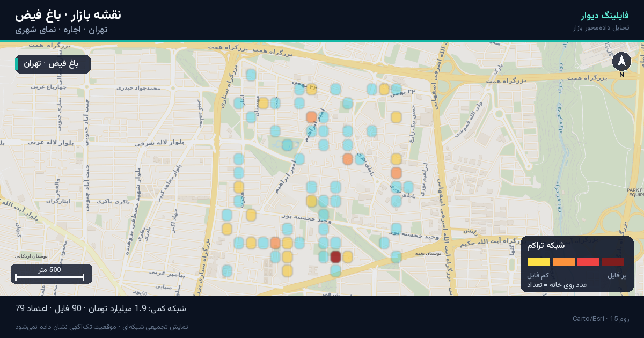Select the dark maroon legend swatch
Image resolution: width=644 pixels, height=338 pixels.
click(613, 262)
